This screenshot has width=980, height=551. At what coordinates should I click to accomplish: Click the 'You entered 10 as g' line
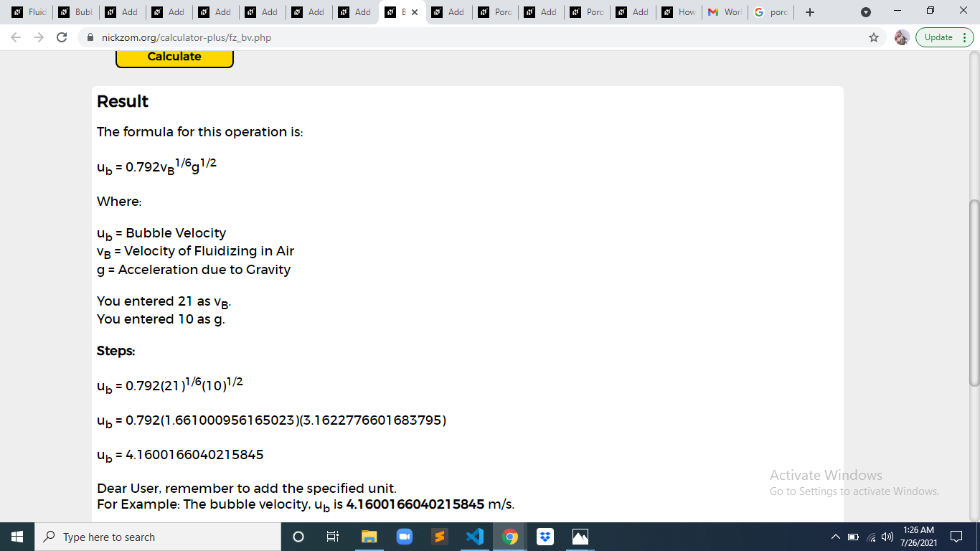click(x=161, y=319)
